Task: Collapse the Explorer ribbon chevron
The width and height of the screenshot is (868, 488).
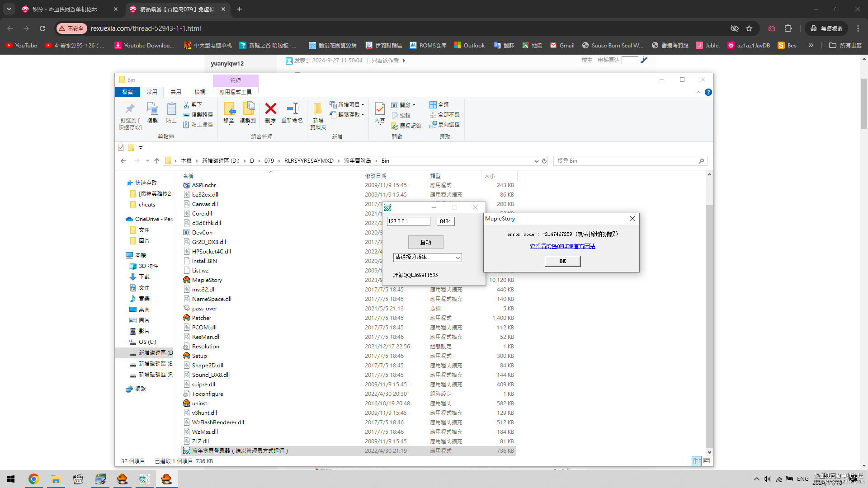Action: coord(698,92)
